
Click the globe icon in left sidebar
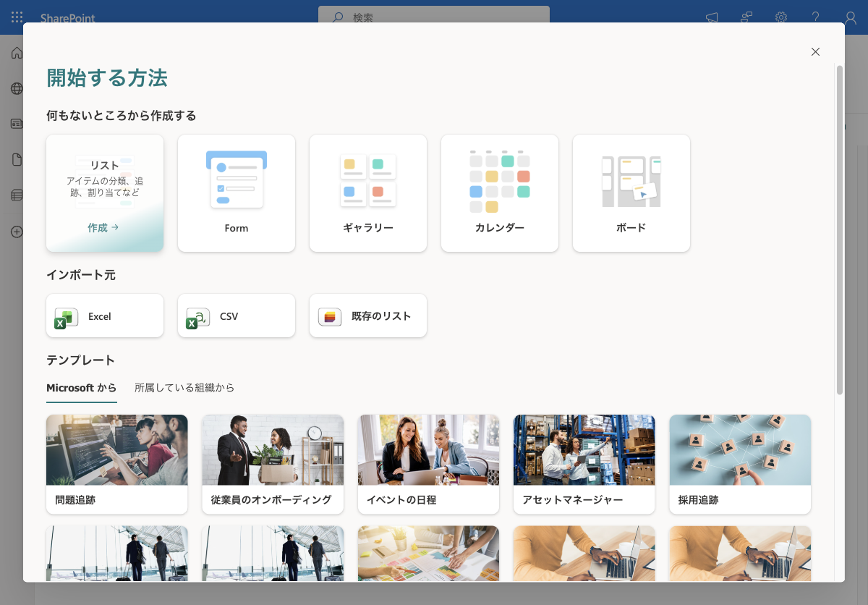pos(17,88)
